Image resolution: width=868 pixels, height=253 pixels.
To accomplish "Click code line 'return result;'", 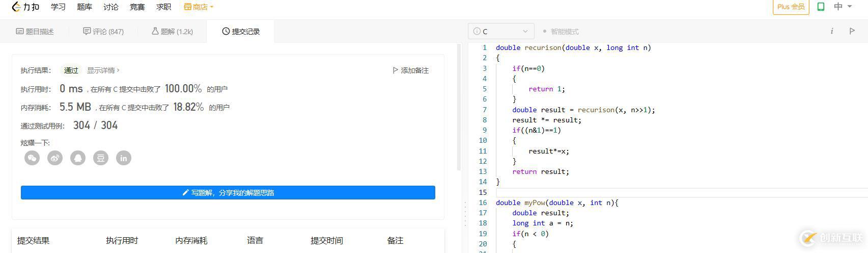I will click(x=541, y=171).
